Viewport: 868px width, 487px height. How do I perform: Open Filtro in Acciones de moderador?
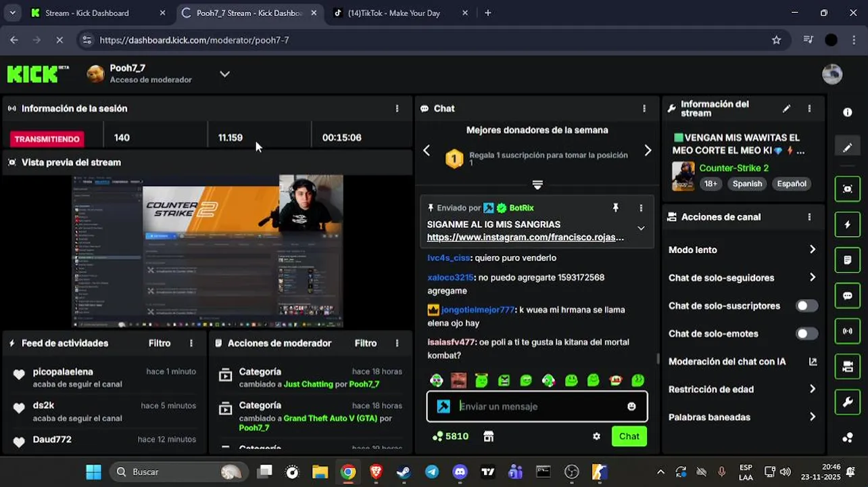coord(366,343)
